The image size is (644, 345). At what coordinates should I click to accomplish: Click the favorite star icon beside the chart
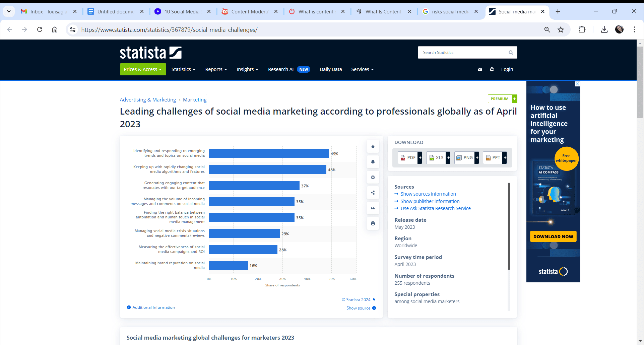pyautogui.click(x=373, y=146)
